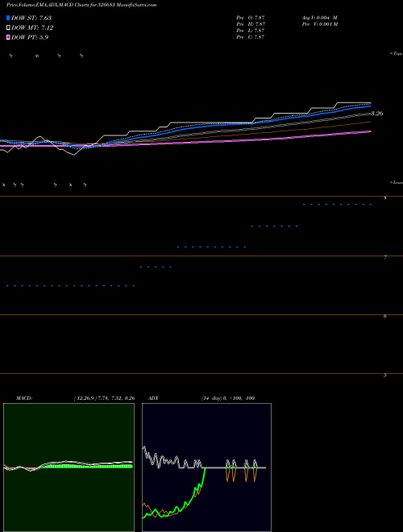403x532 pixels.
Task: Click the MACD parameters '(12,26,9) 7.78, 7.52, 0.26'
Action: click(104, 398)
